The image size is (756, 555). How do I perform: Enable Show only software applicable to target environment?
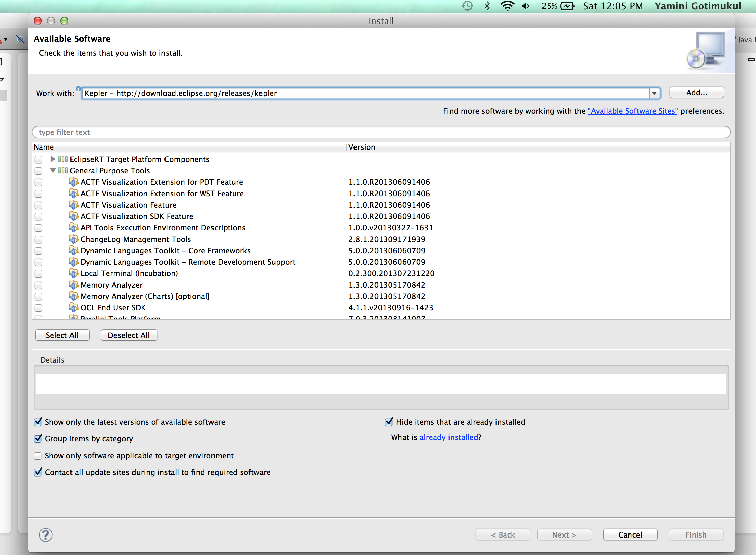click(38, 456)
